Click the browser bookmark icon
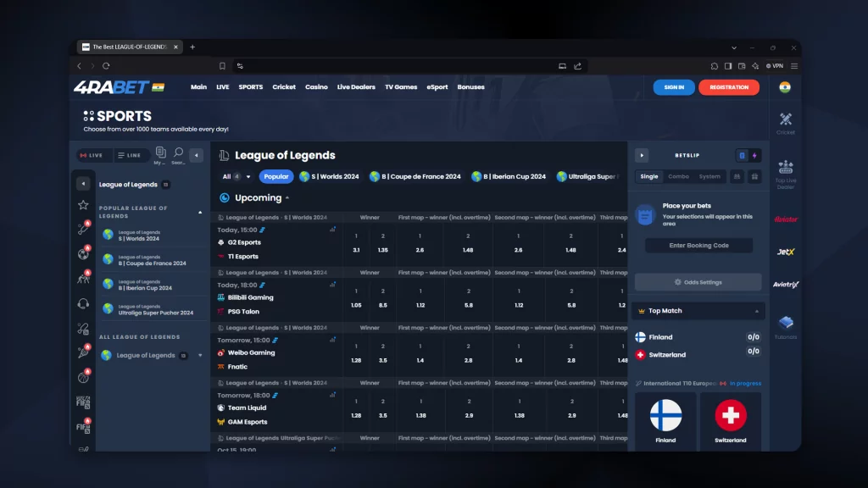This screenshot has height=488, width=868. point(222,66)
